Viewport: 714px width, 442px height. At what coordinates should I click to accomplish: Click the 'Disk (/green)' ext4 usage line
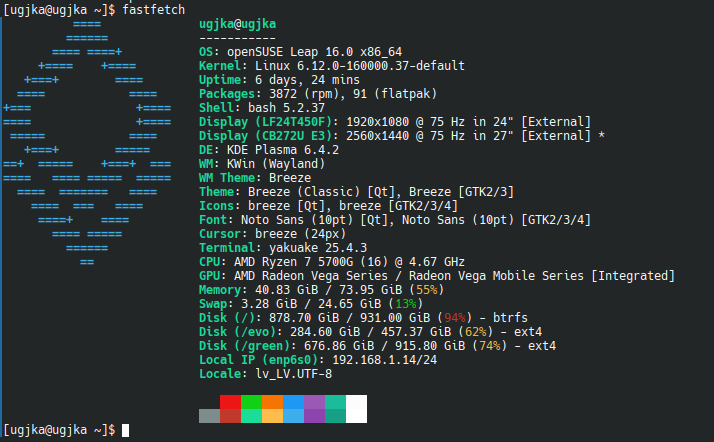377,346
